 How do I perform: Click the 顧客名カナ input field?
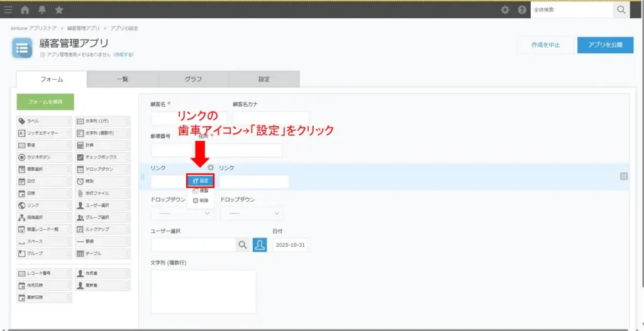(x=271, y=118)
